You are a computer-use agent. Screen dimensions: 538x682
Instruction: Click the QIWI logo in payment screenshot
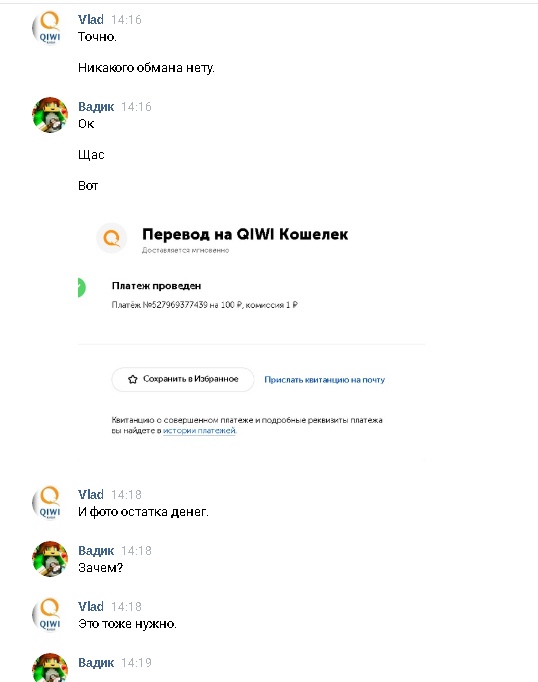click(112, 238)
